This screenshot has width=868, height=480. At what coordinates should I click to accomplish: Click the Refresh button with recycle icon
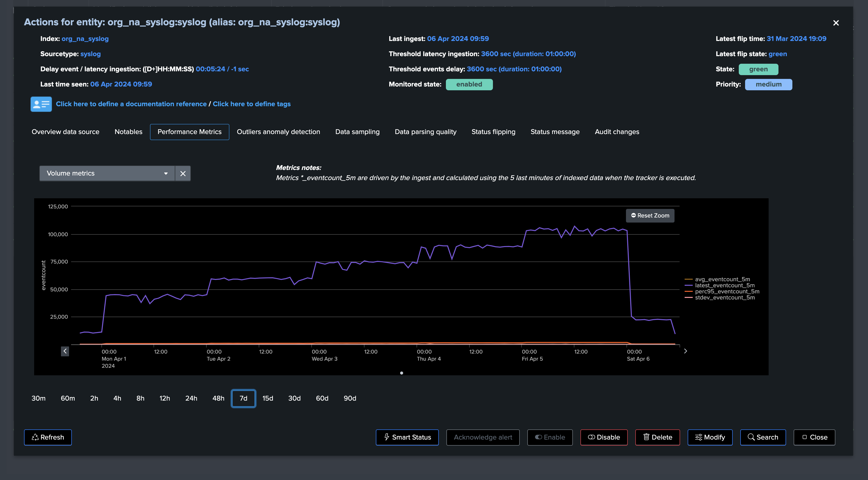click(48, 437)
